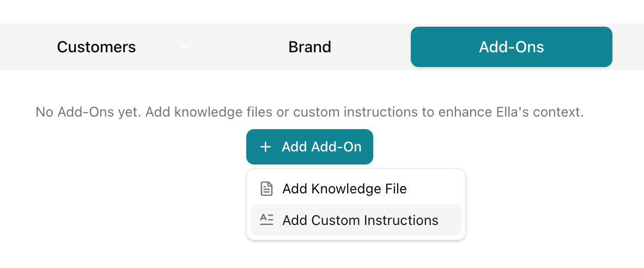Click the highlighted teal Add-Ons tab label

click(511, 47)
